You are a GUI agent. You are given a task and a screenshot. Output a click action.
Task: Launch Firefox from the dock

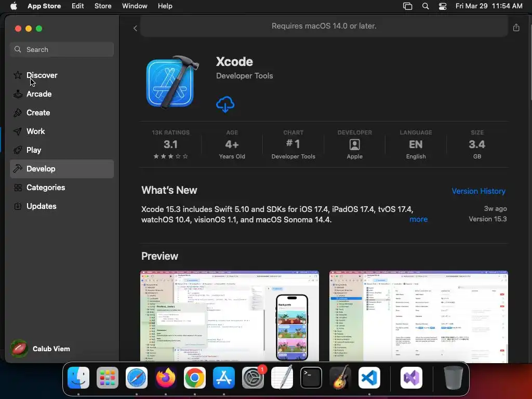(166, 378)
